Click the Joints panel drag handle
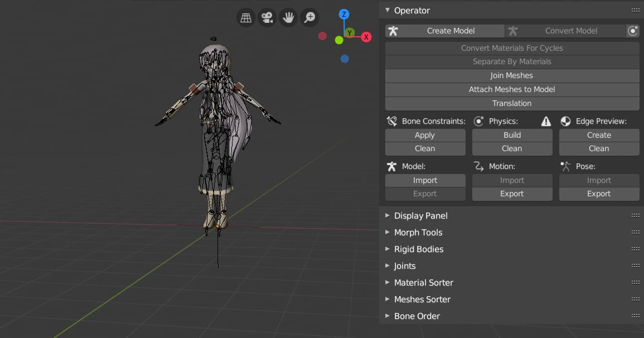This screenshot has height=338, width=644. pos(635,266)
